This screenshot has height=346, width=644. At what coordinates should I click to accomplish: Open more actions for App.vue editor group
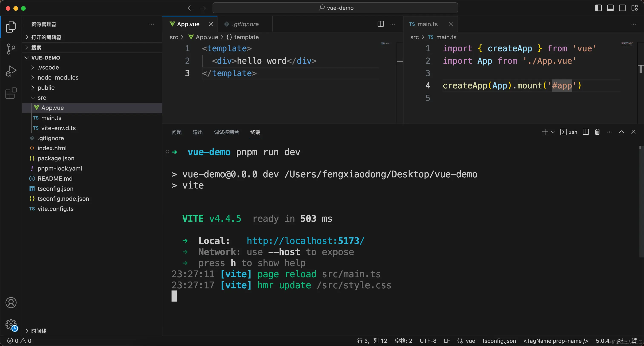coord(392,24)
